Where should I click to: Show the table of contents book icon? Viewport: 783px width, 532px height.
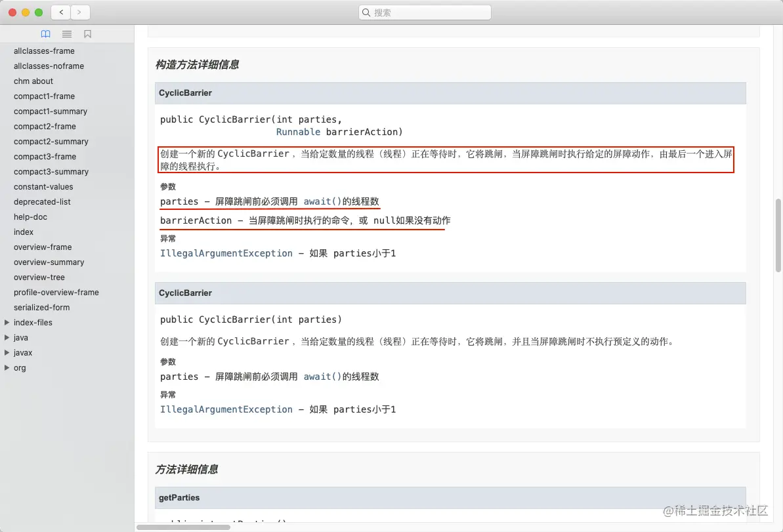click(45, 34)
